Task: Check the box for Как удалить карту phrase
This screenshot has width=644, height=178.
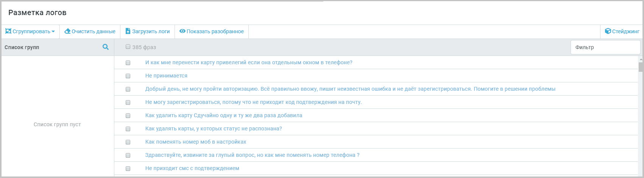Action: tap(128, 116)
